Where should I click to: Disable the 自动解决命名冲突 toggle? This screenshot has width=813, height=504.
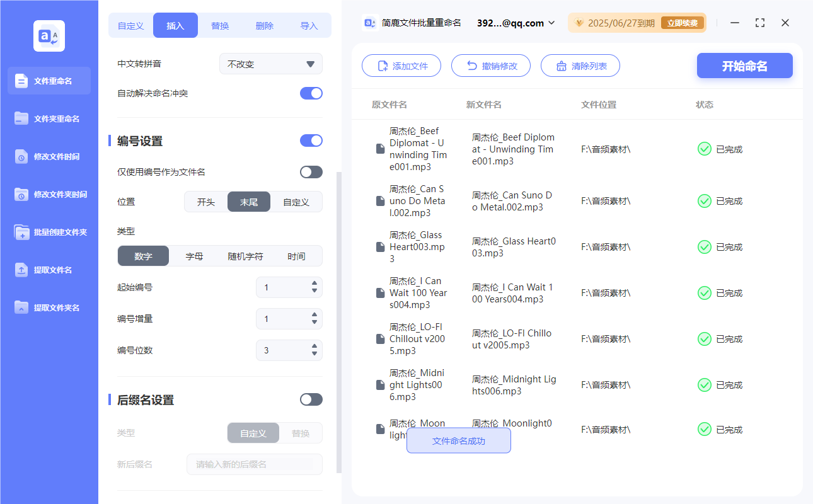tap(311, 93)
